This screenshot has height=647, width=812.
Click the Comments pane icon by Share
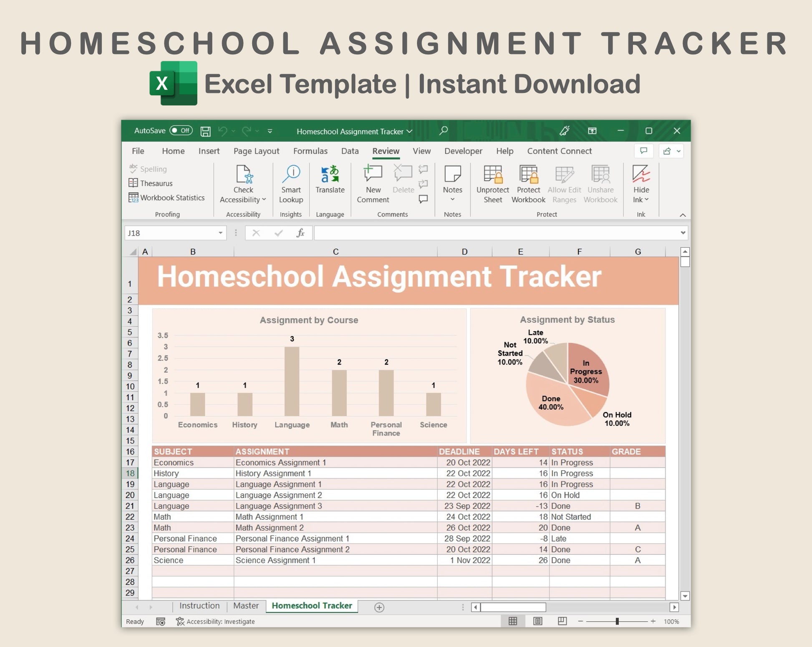pos(643,151)
